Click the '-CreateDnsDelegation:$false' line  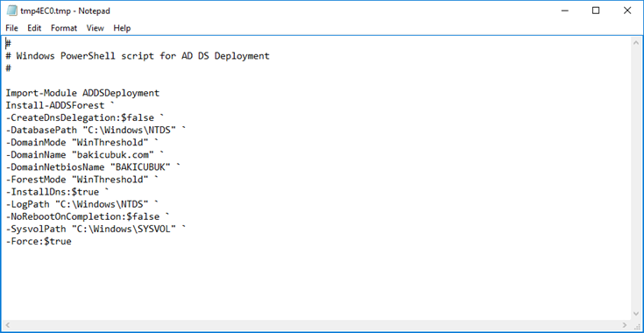click(85, 117)
